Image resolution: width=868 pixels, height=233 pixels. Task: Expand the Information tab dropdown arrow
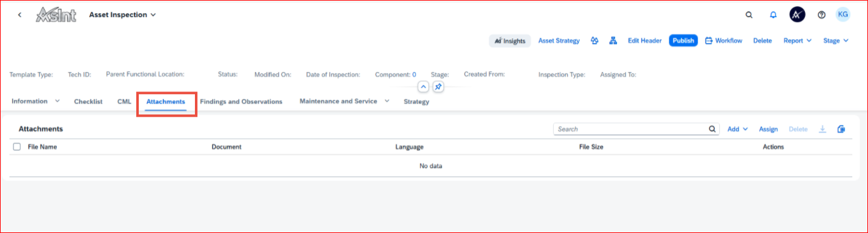pyautogui.click(x=57, y=101)
